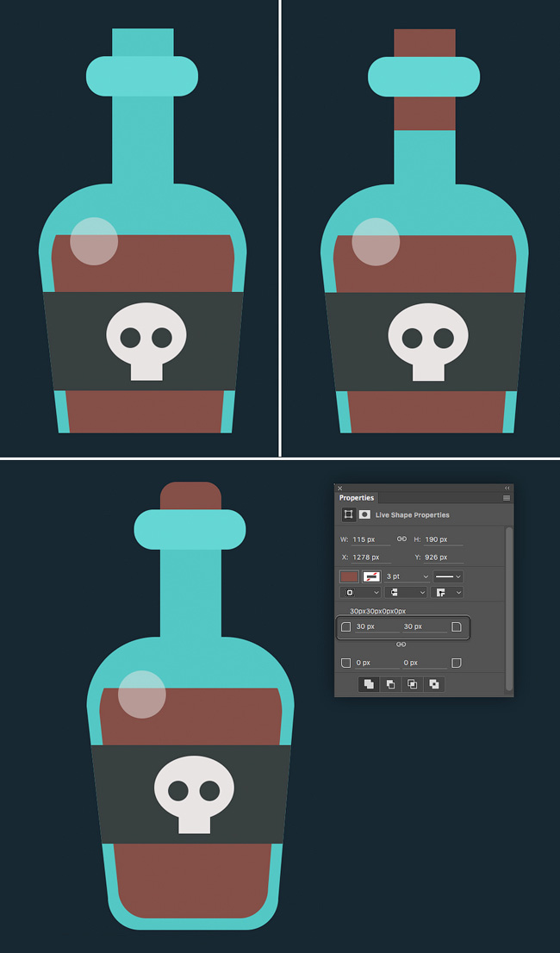The width and height of the screenshot is (560, 953).
Task: Open the stroke line type dropdown
Action: point(448,576)
